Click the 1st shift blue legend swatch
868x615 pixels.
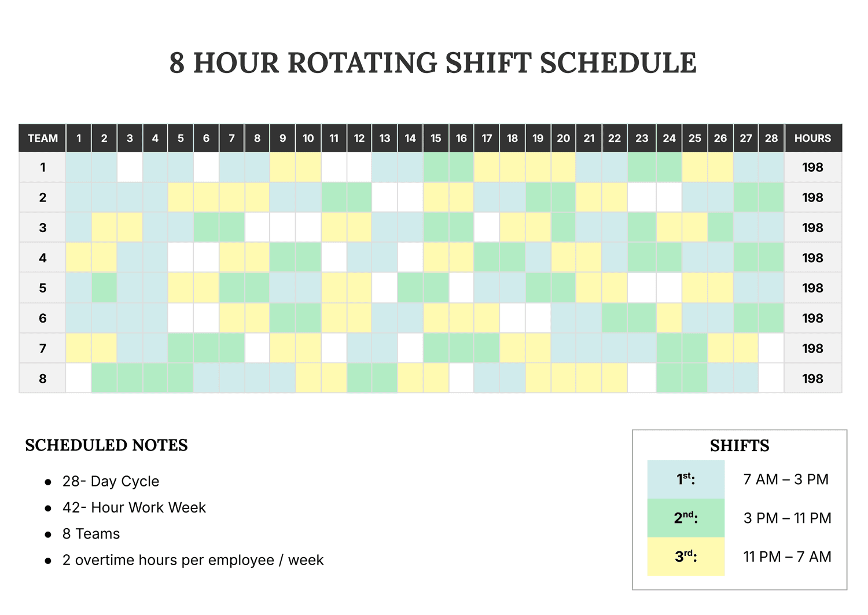[686, 479]
